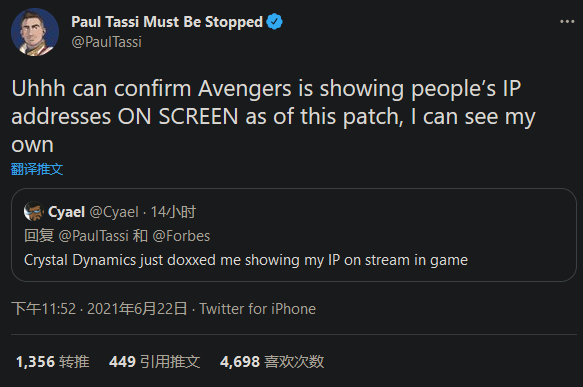Open the Paul Tassi Must Be Stopped display name

pos(167,22)
